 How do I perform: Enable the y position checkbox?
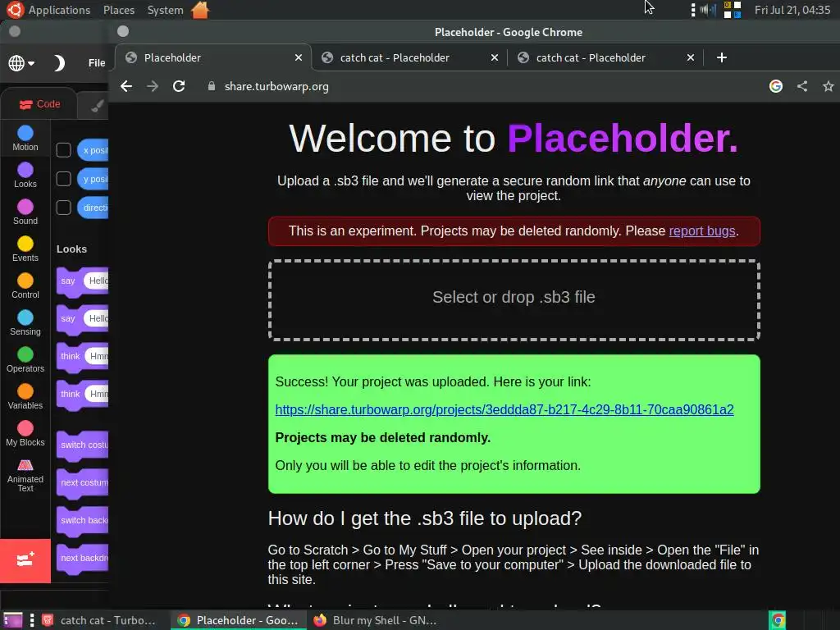pos(64,179)
